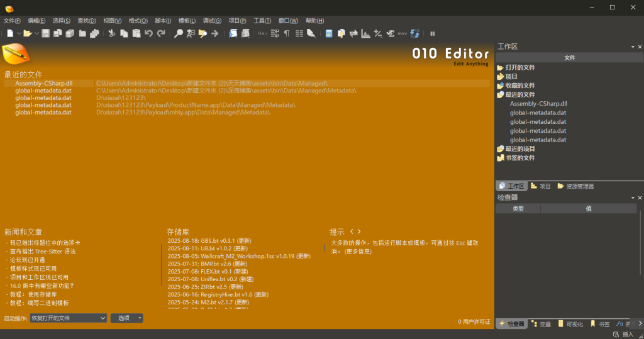Screen dimensions: 644x339
Task: Click the column mode icon
Action: click(299, 34)
